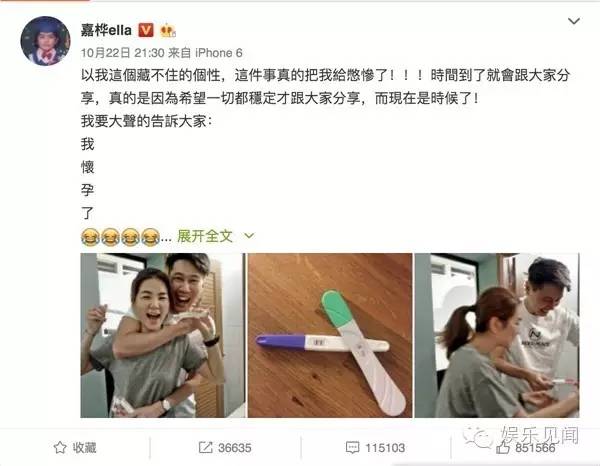The width and height of the screenshot is (600, 466).
Task: Click the iPhone 6 source link
Action: [x=219, y=53]
